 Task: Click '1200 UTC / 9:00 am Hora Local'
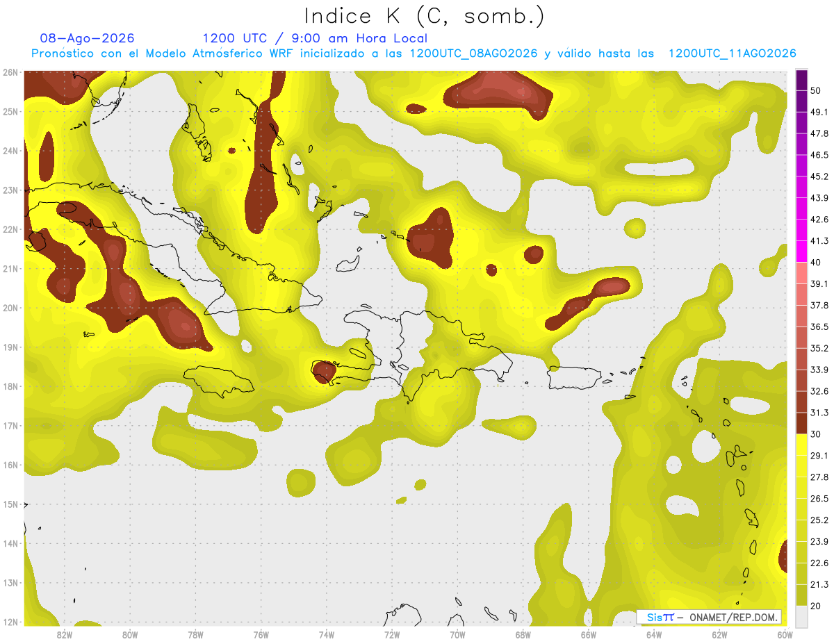[315, 38]
